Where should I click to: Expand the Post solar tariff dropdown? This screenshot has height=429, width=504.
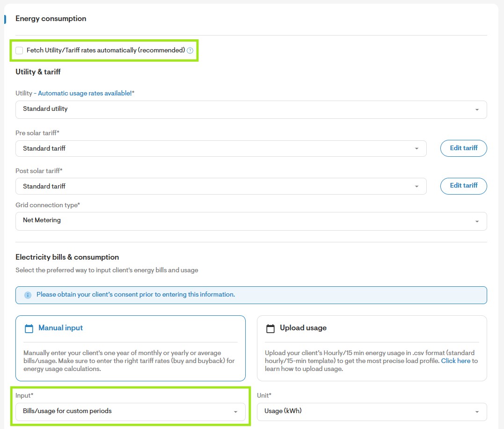[x=221, y=186]
